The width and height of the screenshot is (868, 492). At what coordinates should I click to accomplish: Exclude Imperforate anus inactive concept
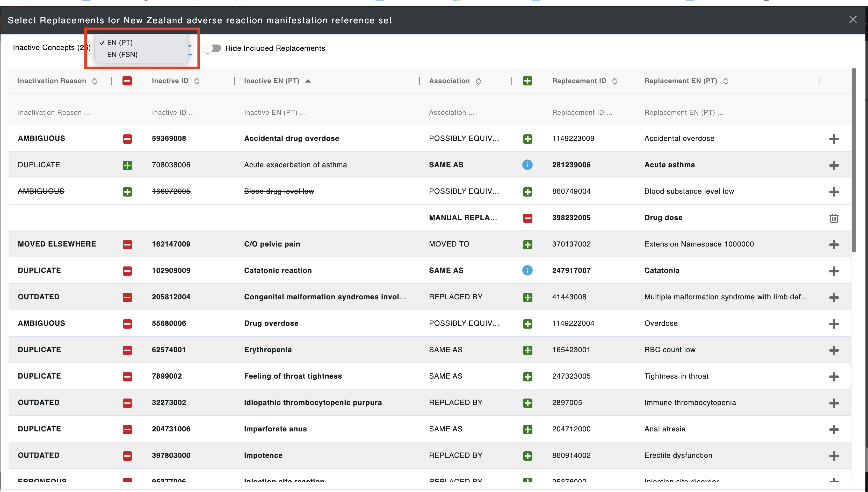[127, 429]
